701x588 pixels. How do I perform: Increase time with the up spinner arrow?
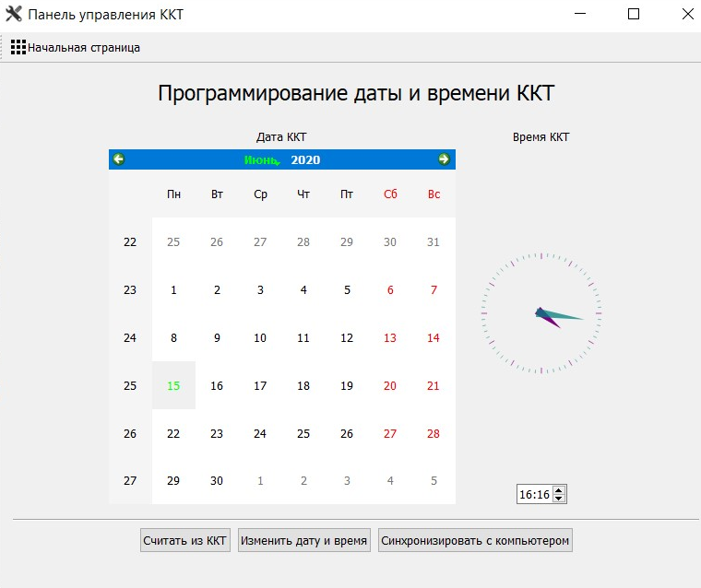click(559, 490)
